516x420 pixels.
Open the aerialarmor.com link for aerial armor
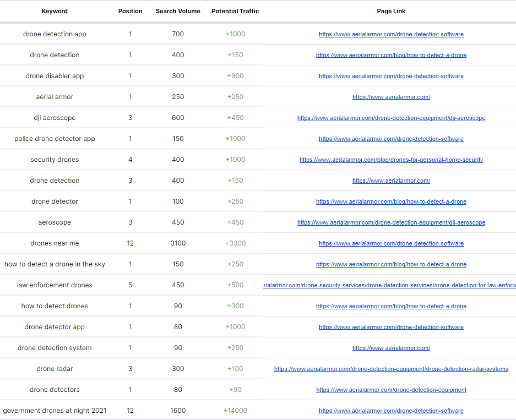(x=391, y=97)
